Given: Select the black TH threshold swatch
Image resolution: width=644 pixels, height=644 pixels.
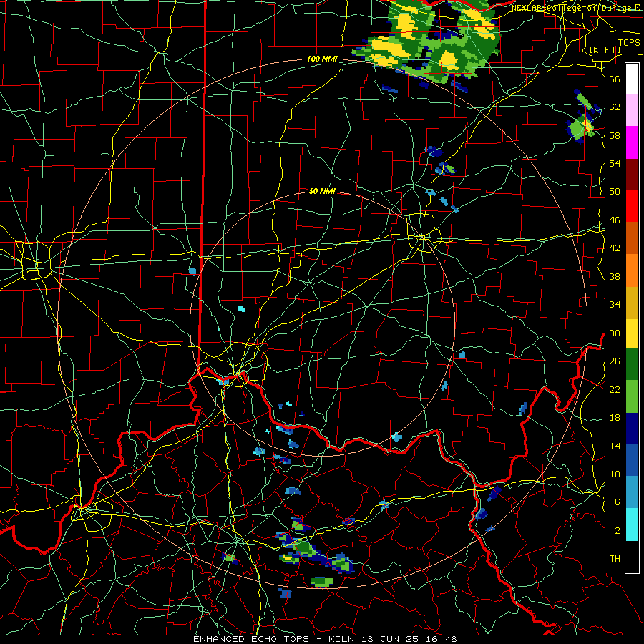Looking at the screenshot, I should coord(632,557).
